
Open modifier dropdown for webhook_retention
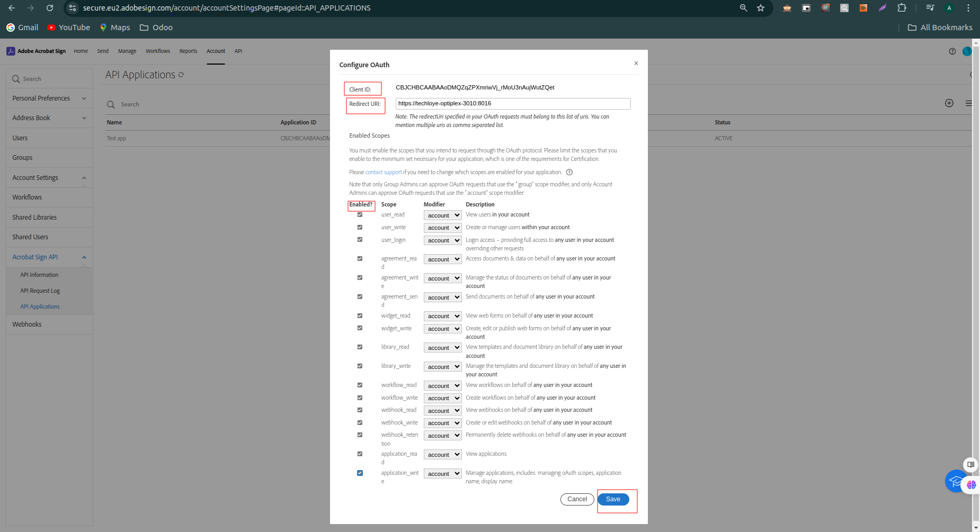pyautogui.click(x=442, y=436)
